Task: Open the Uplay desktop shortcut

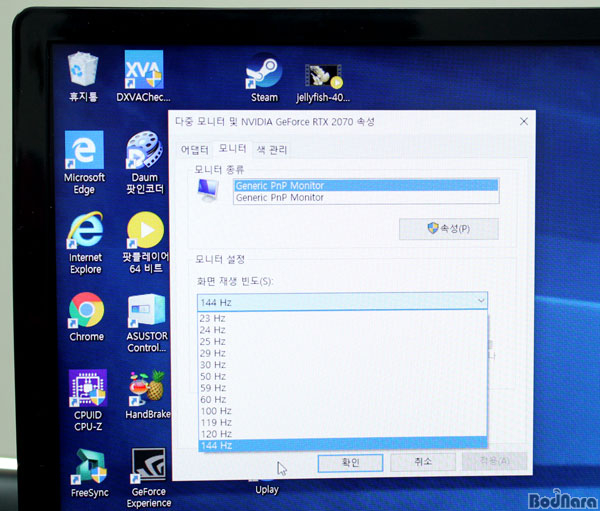Action: click(267, 489)
